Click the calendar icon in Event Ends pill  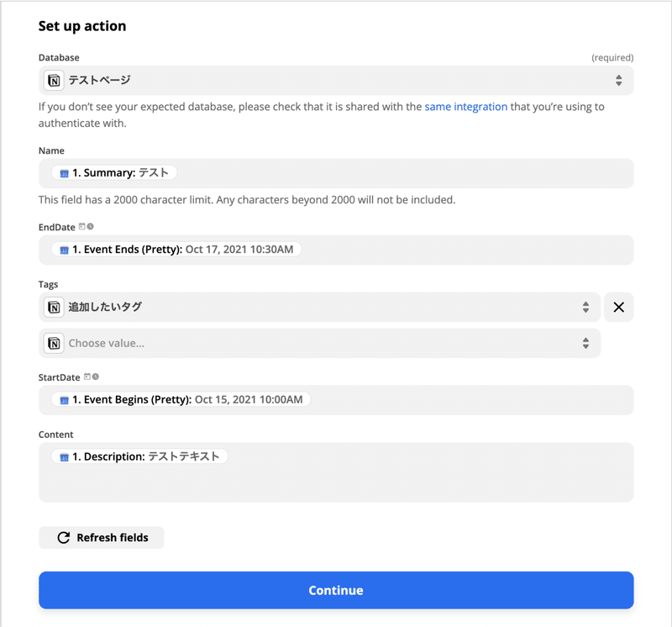tap(64, 250)
